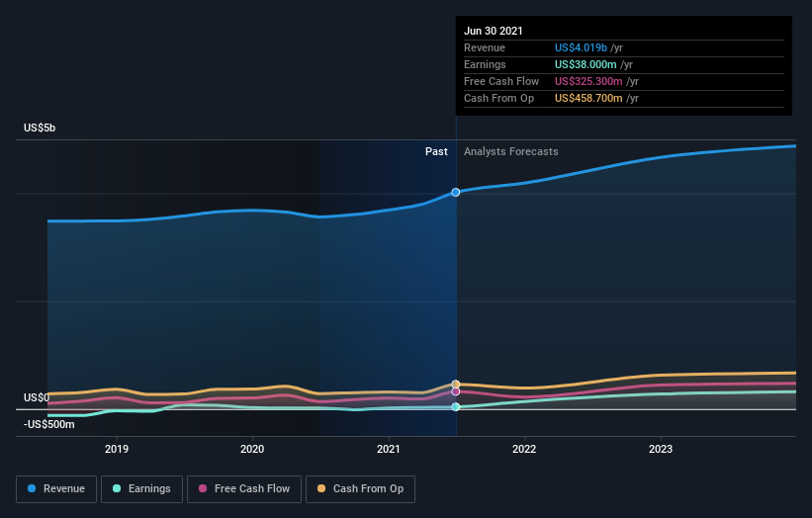Click the US$4.019b revenue value

581,47
